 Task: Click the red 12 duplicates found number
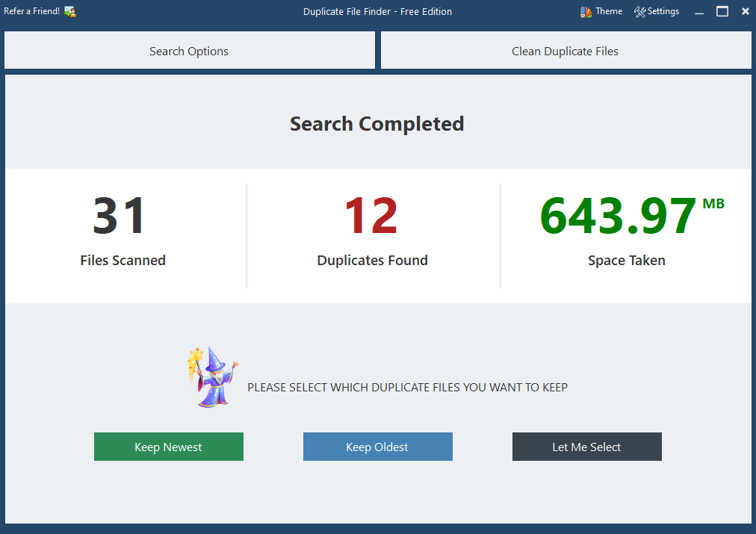[x=371, y=217]
